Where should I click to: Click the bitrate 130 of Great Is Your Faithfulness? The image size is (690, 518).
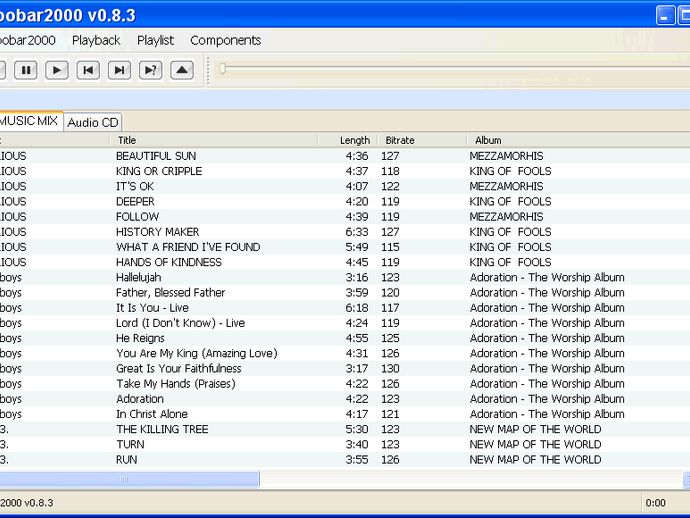point(390,368)
